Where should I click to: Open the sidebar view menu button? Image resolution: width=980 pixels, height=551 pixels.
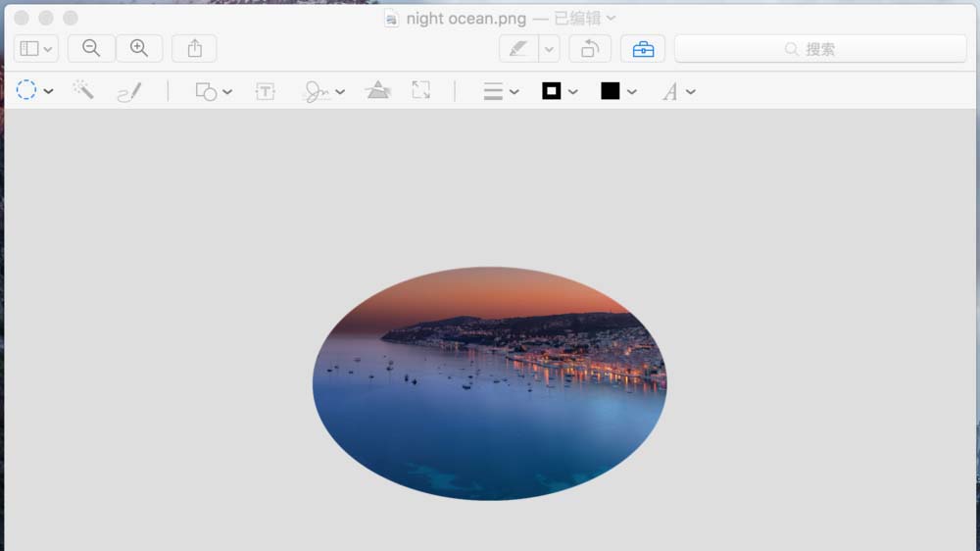point(35,49)
